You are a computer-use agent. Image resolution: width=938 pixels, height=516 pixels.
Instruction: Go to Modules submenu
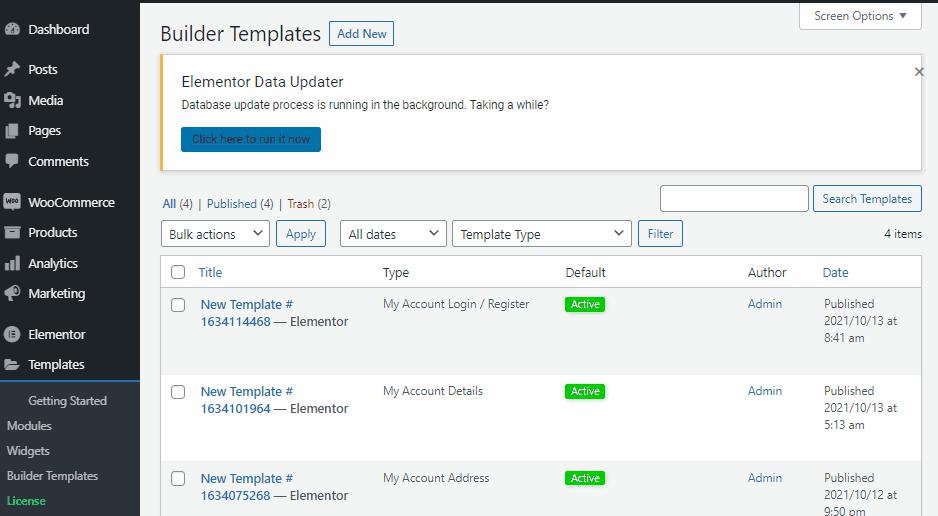29,426
